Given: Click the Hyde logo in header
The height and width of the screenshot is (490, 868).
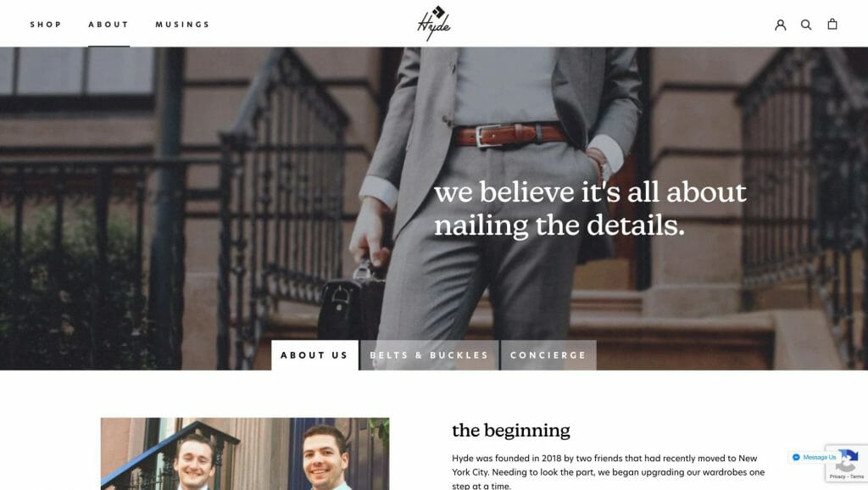Looking at the screenshot, I should [434, 23].
